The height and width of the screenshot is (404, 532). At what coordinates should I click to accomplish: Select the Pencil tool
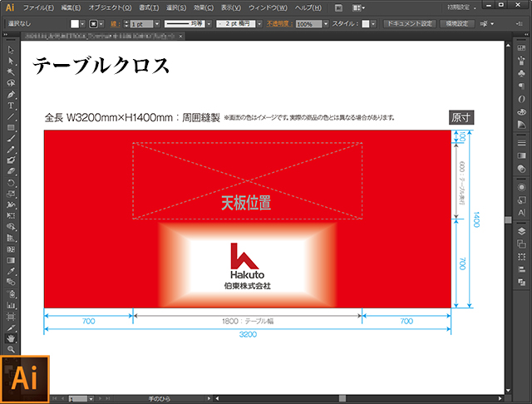(x=11, y=150)
